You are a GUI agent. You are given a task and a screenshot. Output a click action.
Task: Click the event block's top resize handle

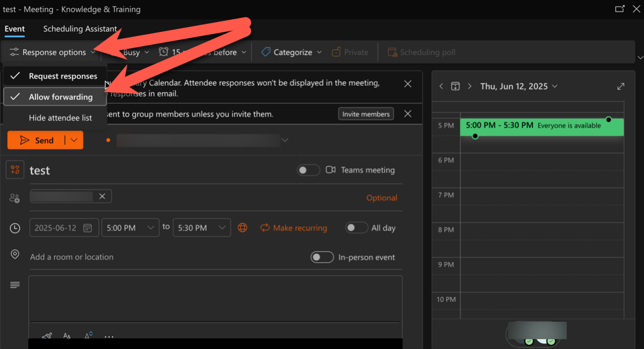(x=609, y=119)
